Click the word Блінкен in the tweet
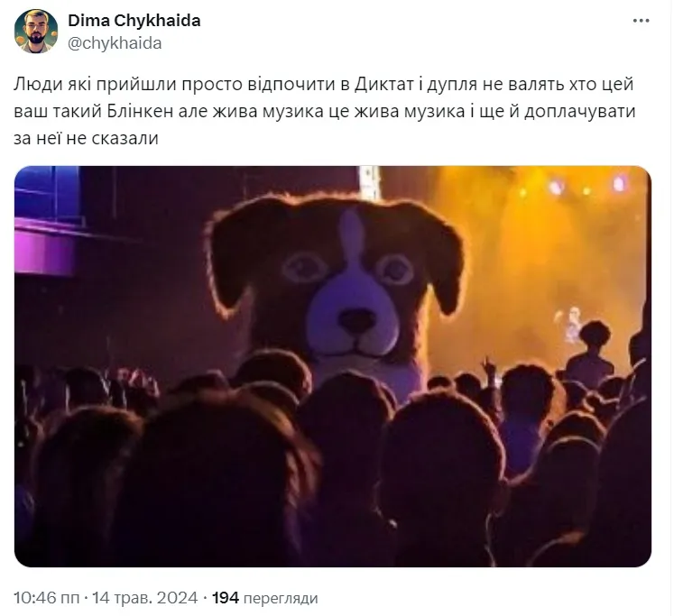Screen dimensions: 674x616 coord(140,111)
